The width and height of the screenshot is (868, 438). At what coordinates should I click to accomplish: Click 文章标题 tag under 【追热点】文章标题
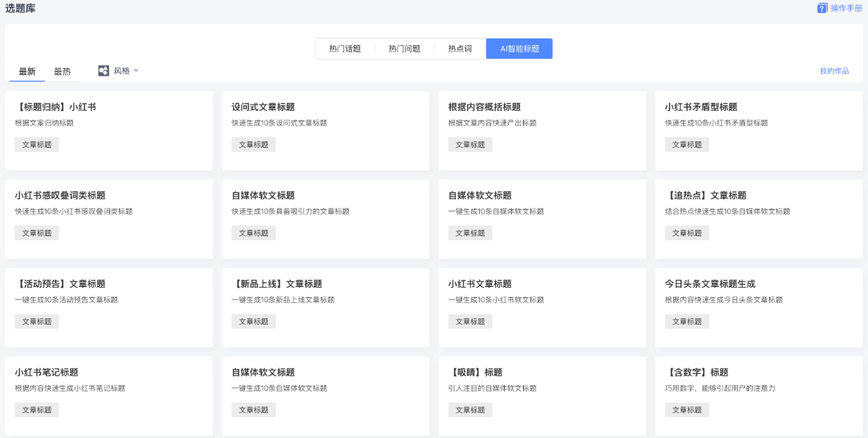(x=686, y=233)
